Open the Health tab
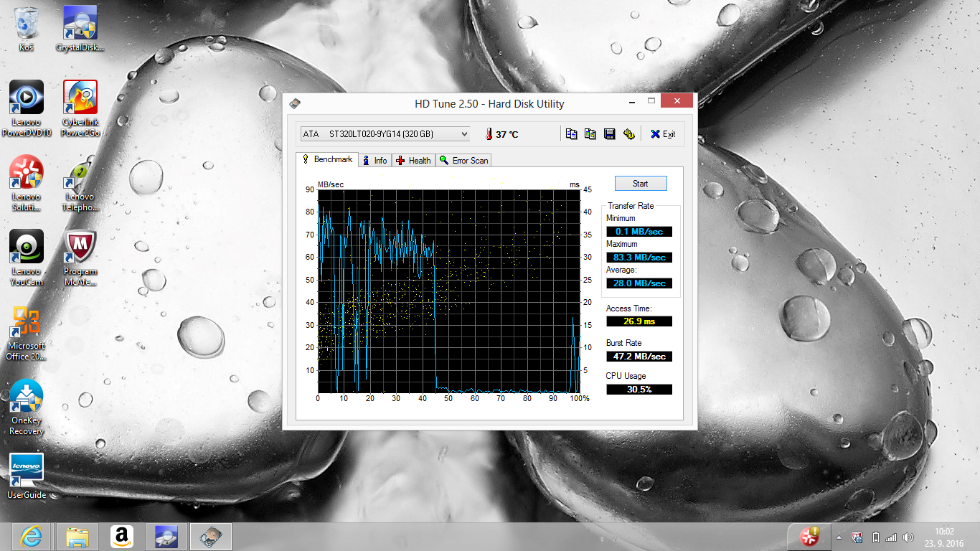Image resolution: width=980 pixels, height=551 pixels. pyautogui.click(x=413, y=161)
